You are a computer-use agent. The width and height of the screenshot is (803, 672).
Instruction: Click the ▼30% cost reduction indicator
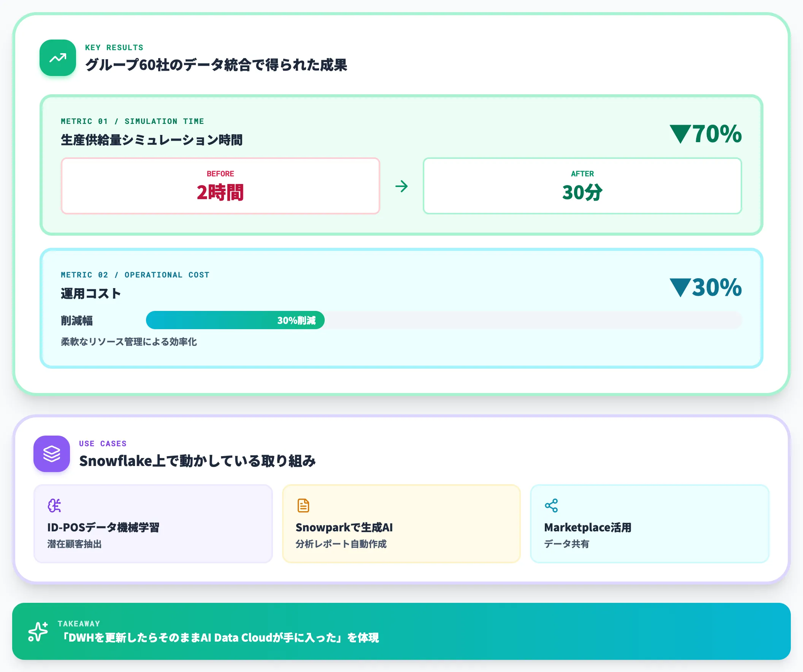coord(706,287)
